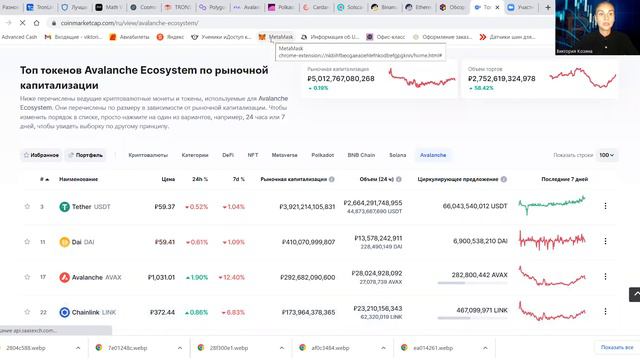Star Chainlink LINK as favorite
Viewport: 640px width, 360px height.
pos(27,312)
